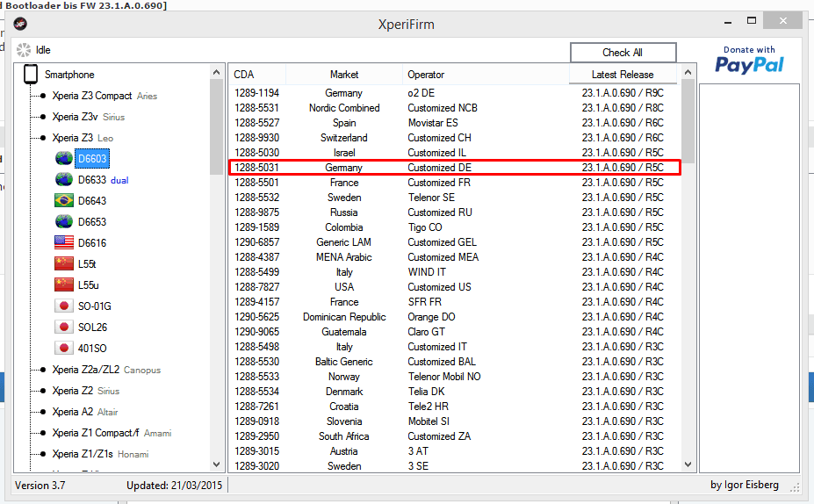Expand Xperia Z3v Sirius node
The height and width of the screenshot is (504, 814).
click(42, 117)
